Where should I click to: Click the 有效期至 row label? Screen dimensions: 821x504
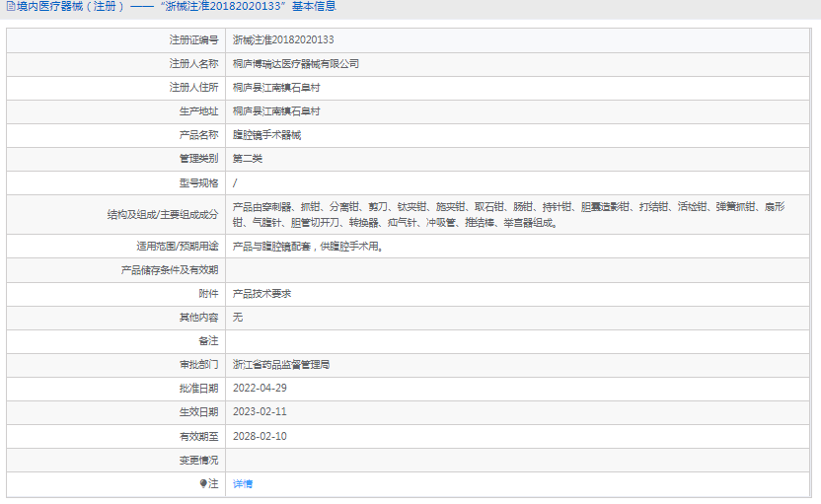point(198,436)
